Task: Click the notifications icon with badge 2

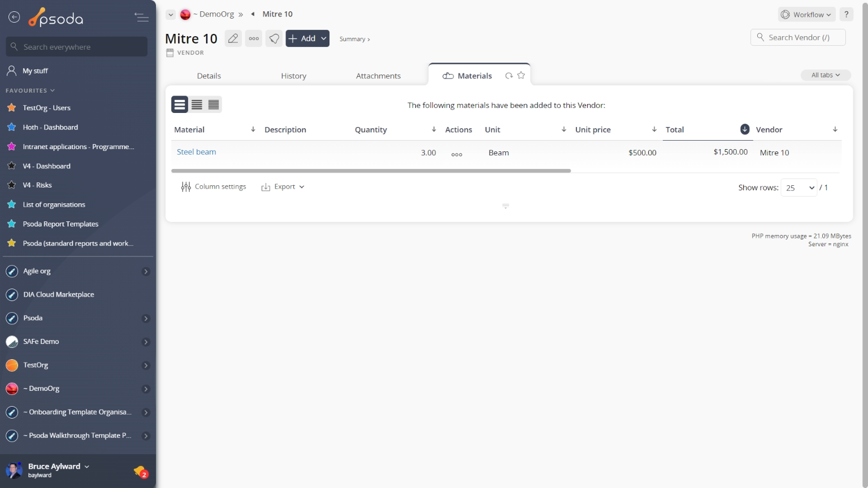Action: pos(140,471)
